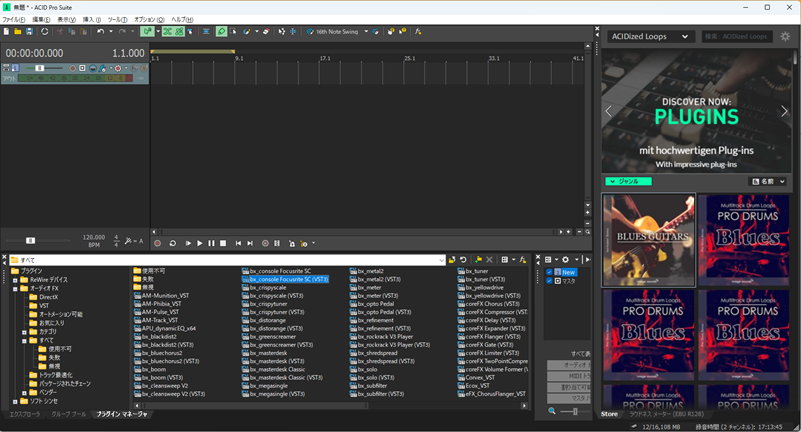Viewport: 801px width, 432px height.
Task: Toggle the metronome icon beside time signature
Action: (x=129, y=242)
